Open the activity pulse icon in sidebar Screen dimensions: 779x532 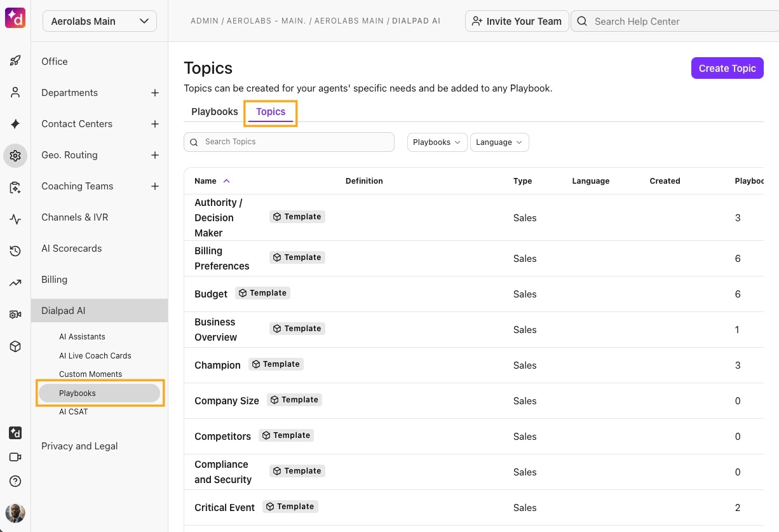point(15,219)
